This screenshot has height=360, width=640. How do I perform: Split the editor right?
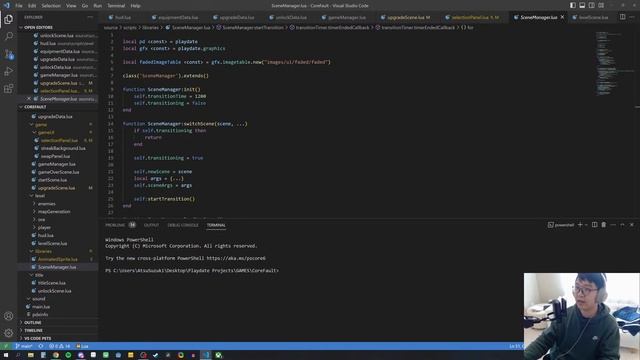click(x=622, y=17)
